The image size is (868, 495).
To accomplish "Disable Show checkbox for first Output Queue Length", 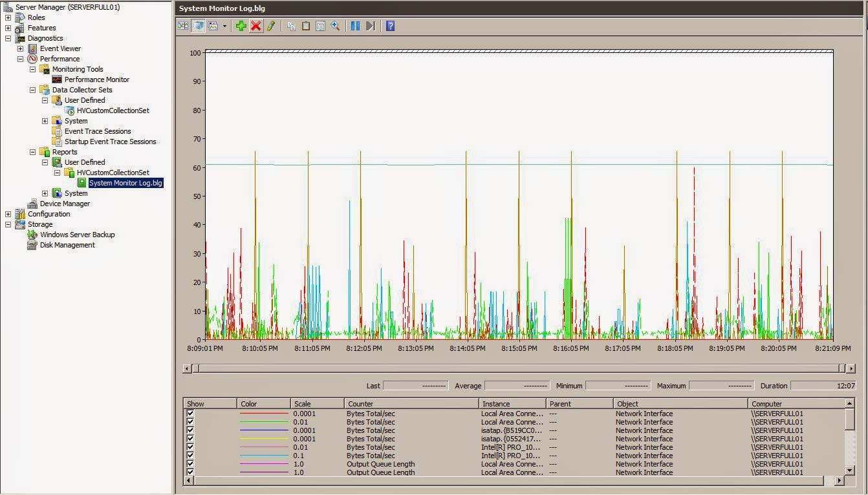I will click(190, 464).
